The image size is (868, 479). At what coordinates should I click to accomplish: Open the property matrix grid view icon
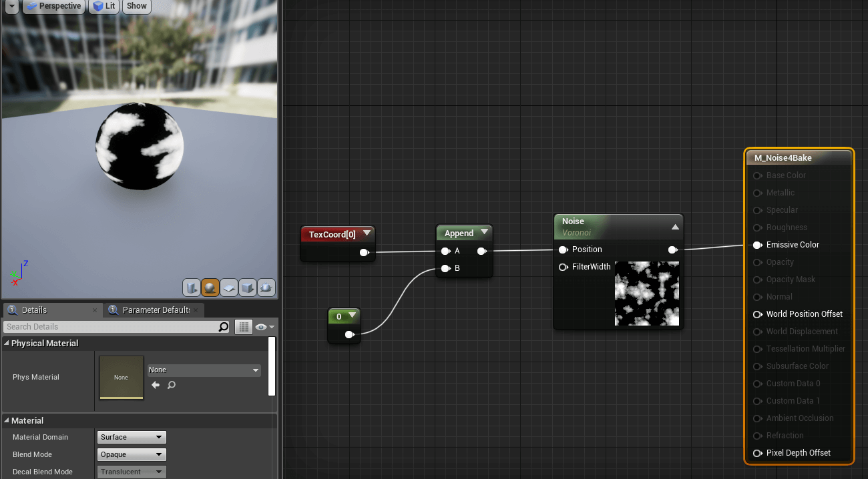244,327
